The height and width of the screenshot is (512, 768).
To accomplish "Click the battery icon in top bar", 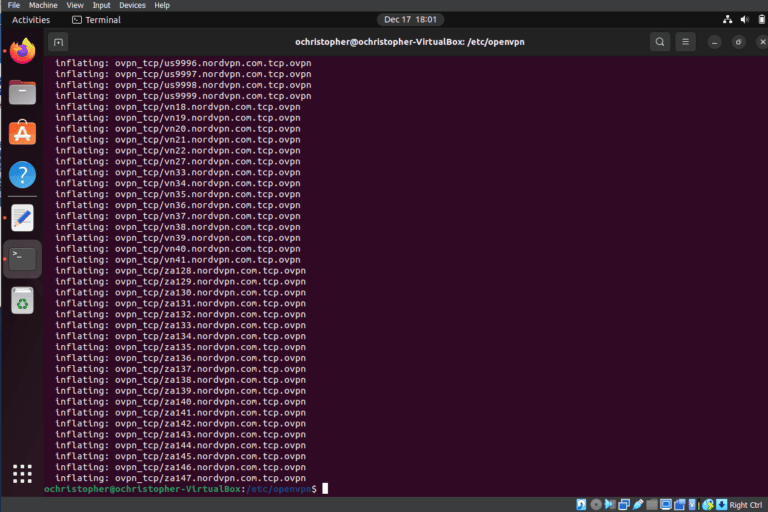I will (762, 20).
